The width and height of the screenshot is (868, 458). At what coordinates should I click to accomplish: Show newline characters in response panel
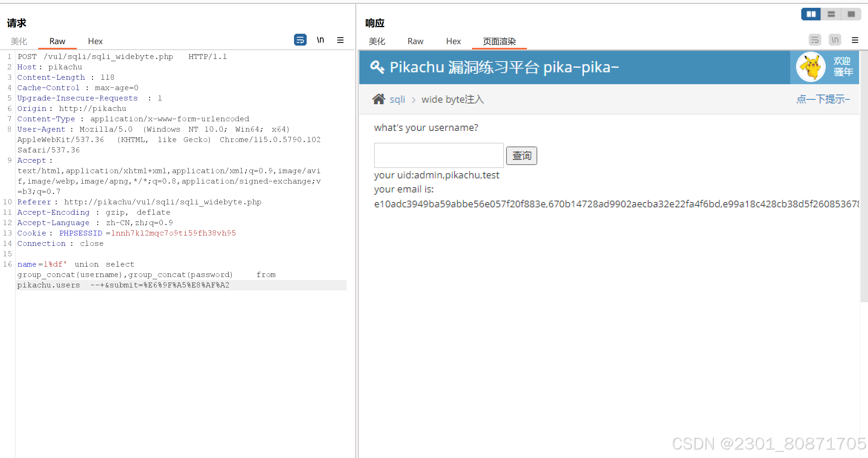[835, 40]
